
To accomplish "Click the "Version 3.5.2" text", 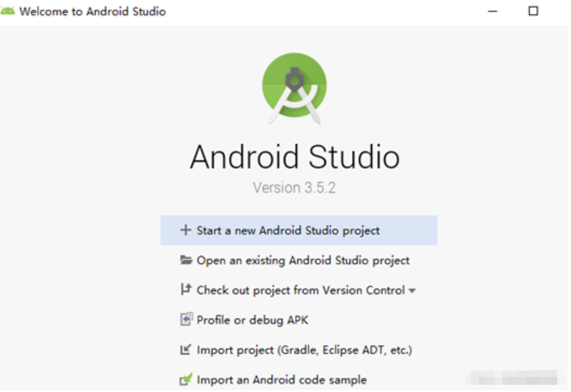I will coord(294,187).
